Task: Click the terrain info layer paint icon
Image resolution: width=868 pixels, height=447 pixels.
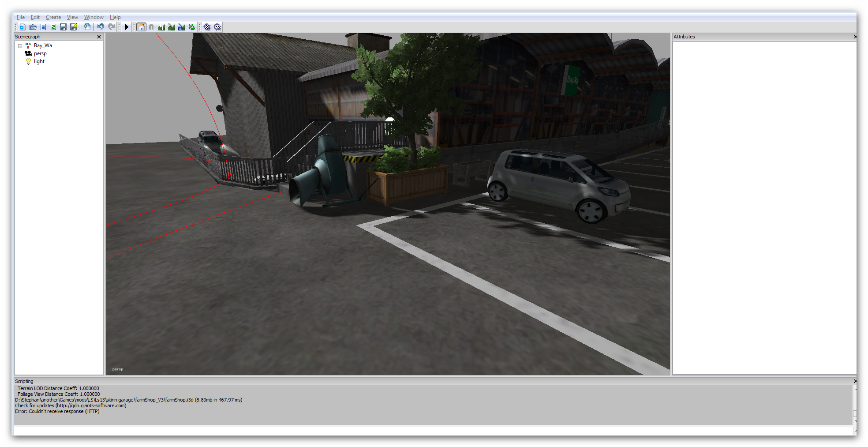Action: 182,27
